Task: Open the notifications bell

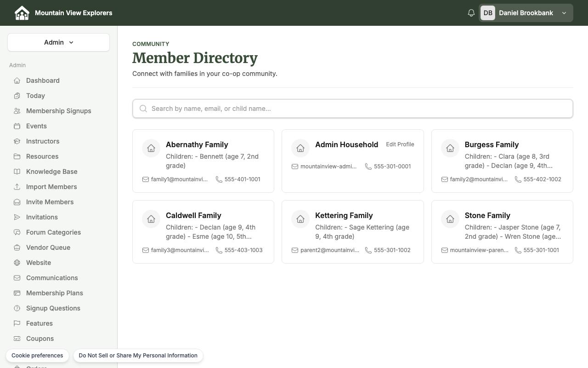Action: pyautogui.click(x=471, y=13)
